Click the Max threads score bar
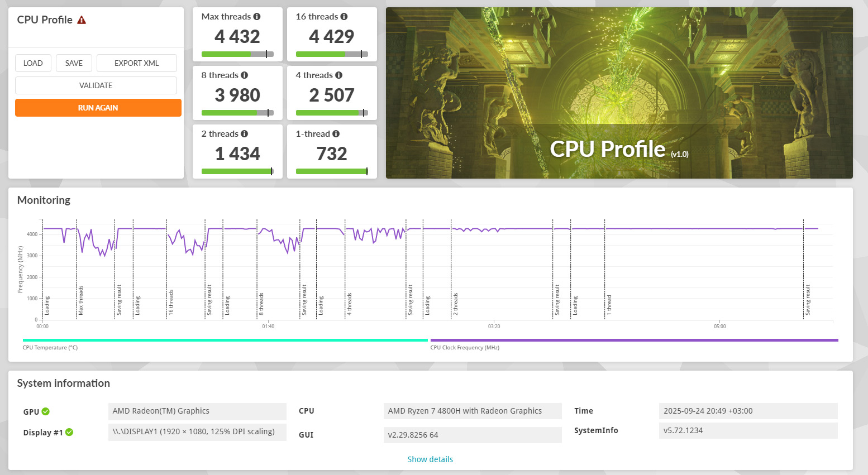 [x=237, y=54]
